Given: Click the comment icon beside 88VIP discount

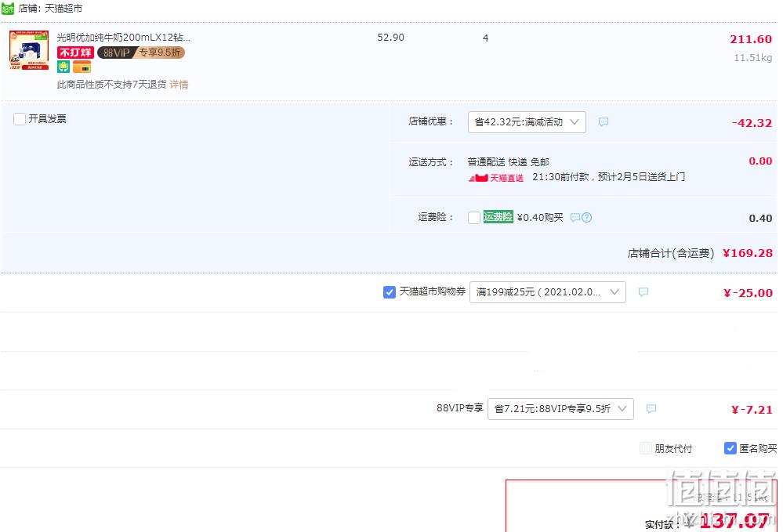Looking at the screenshot, I should pos(651,409).
